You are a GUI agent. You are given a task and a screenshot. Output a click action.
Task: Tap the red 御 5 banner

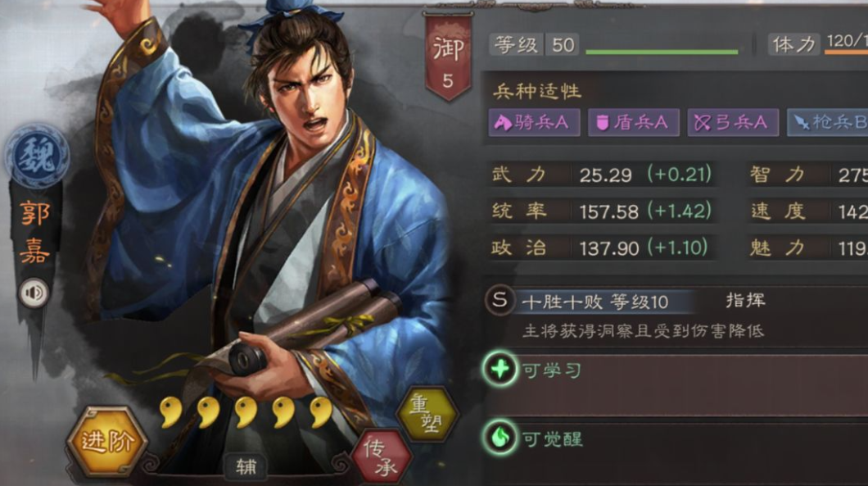coord(448,57)
